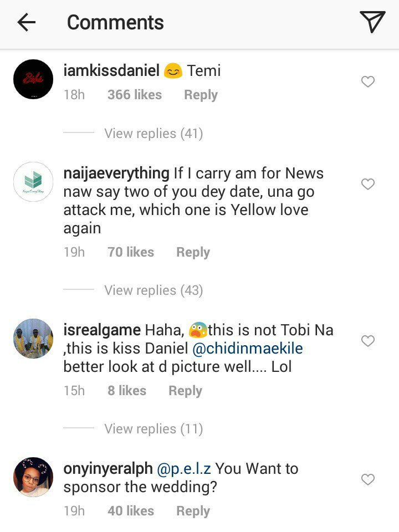
Task: Open direct share paper plane icon
Action: [x=372, y=22]
